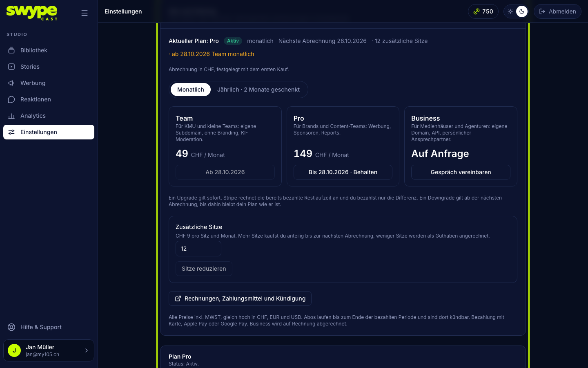Click the Jan Müller avatar circle
Image resolution: width=588 pixels, height=368 pixels.
coord(14,350)
